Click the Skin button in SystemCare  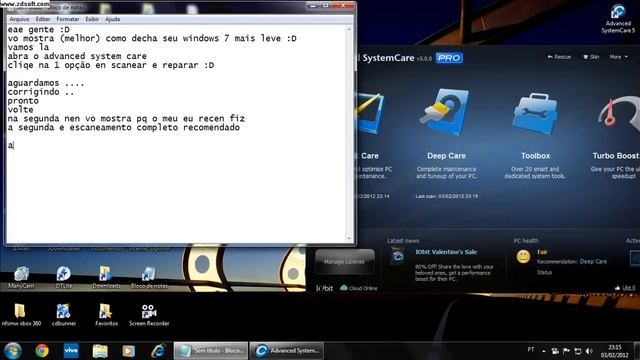click(x=591, y=57)
